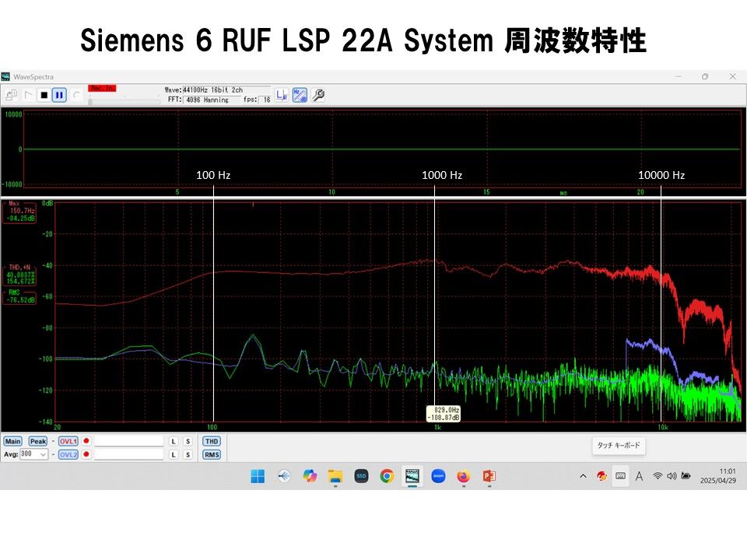
Task: Toggle the RMS display mode
Action: [x=212, y=455]
